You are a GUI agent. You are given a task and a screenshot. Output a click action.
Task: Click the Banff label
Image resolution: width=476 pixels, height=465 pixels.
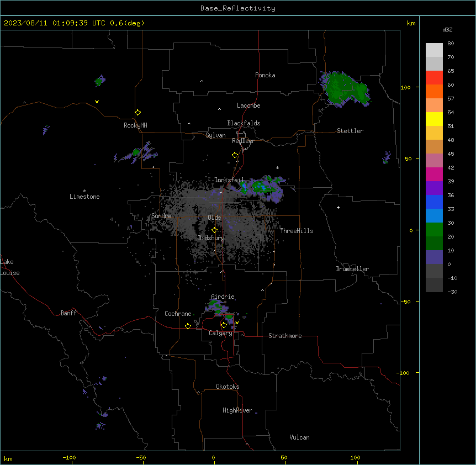point(68,313)
